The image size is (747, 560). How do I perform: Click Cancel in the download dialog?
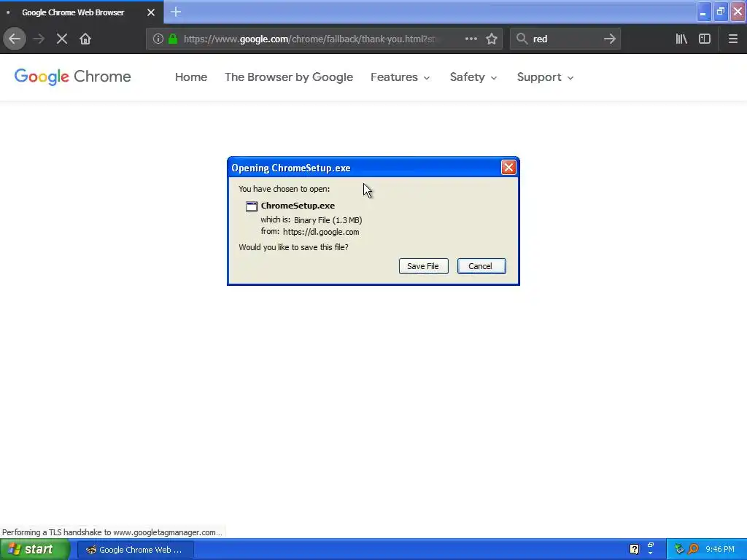[481, 266]
